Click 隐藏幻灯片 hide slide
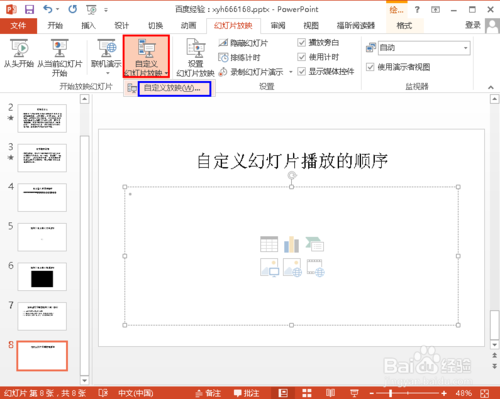This screenshot has width=500, height=399. pos(243,43)
